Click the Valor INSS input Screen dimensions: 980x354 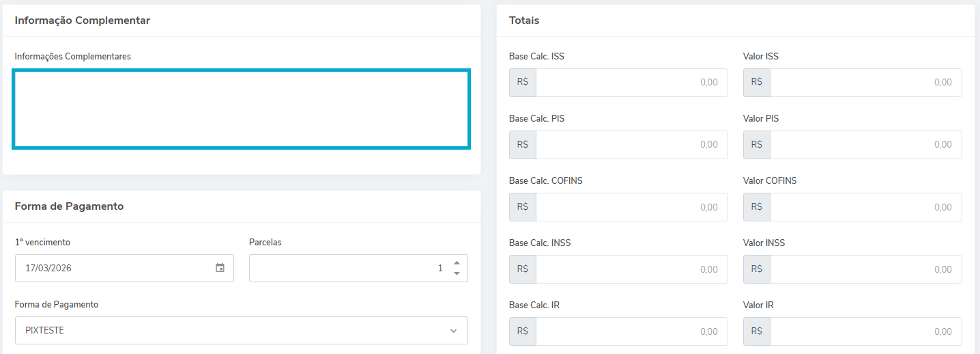coord(865,269)
